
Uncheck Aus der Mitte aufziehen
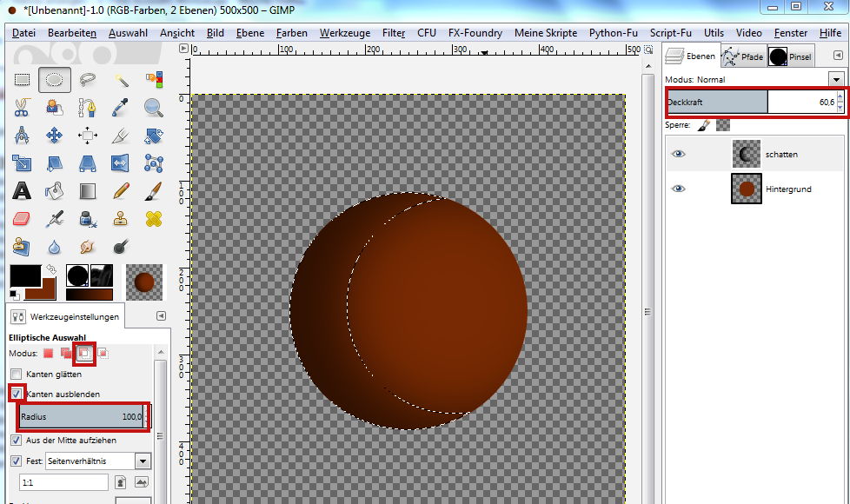(17, 441)
